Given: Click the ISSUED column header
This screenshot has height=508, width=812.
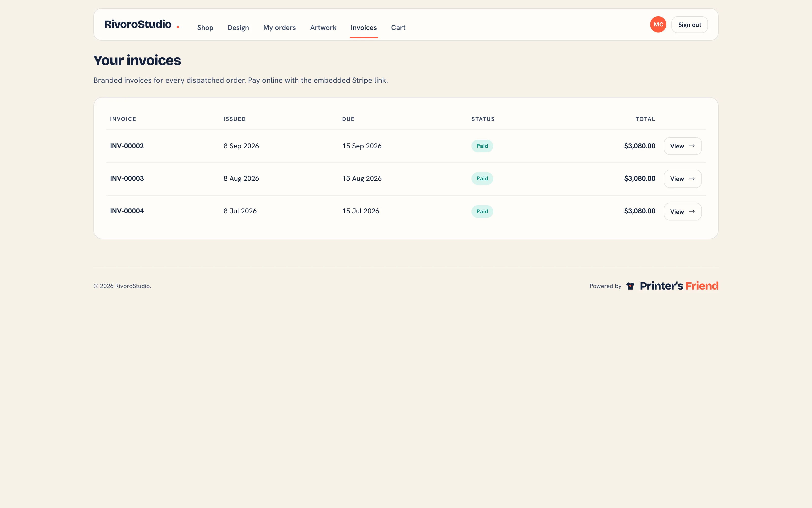Looking at the screenshot, I should (234, 119).
